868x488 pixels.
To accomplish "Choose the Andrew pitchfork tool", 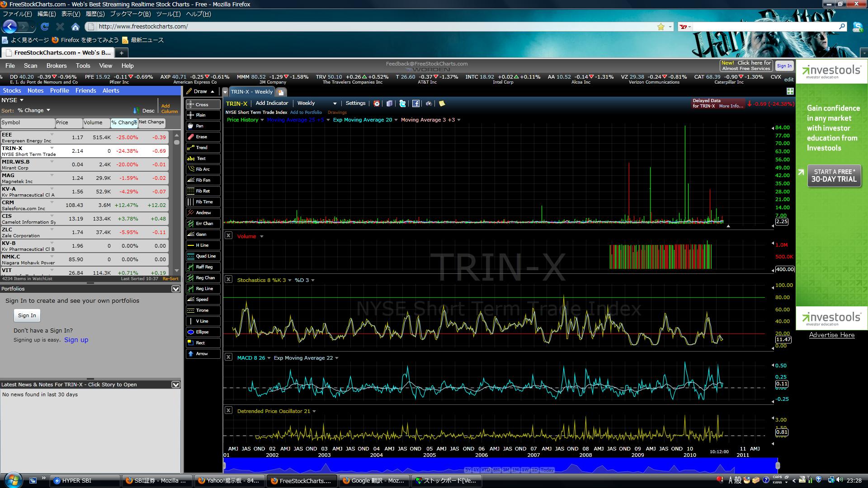I will click(x=203, y=213).
